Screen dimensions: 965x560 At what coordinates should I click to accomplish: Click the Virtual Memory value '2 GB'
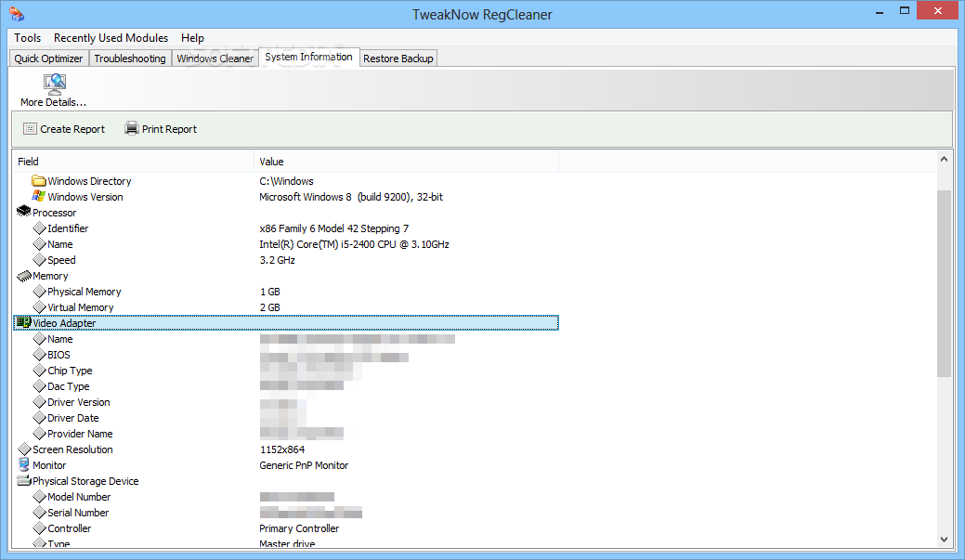click(269, 307)
